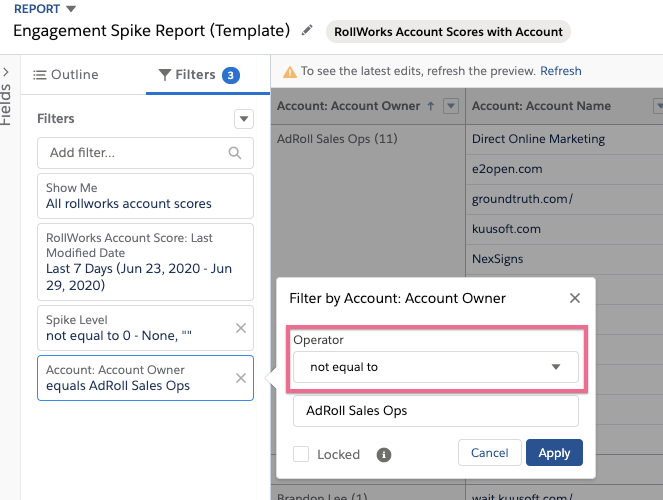Click the Cancel button
The width and height of the screenshot is (663, 500).
(x=490, y=453)
